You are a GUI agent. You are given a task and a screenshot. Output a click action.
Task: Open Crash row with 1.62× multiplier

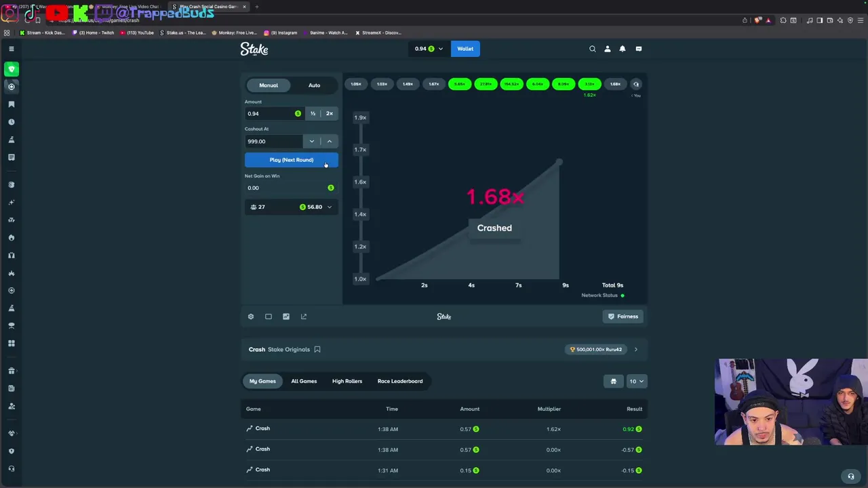444,429
